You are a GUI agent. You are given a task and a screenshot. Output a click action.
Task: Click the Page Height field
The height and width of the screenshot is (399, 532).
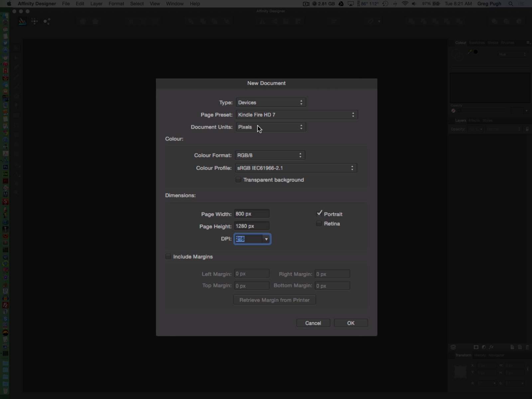[252, 226]
